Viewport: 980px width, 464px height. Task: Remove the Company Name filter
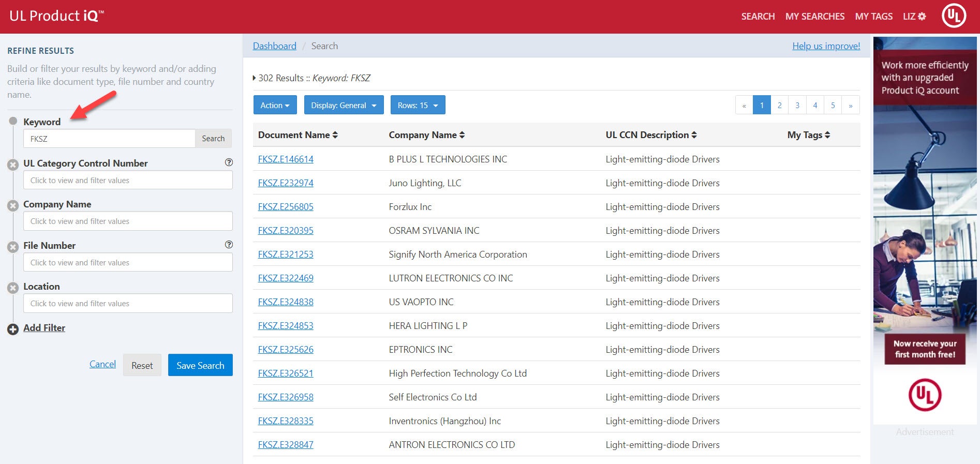13,206
